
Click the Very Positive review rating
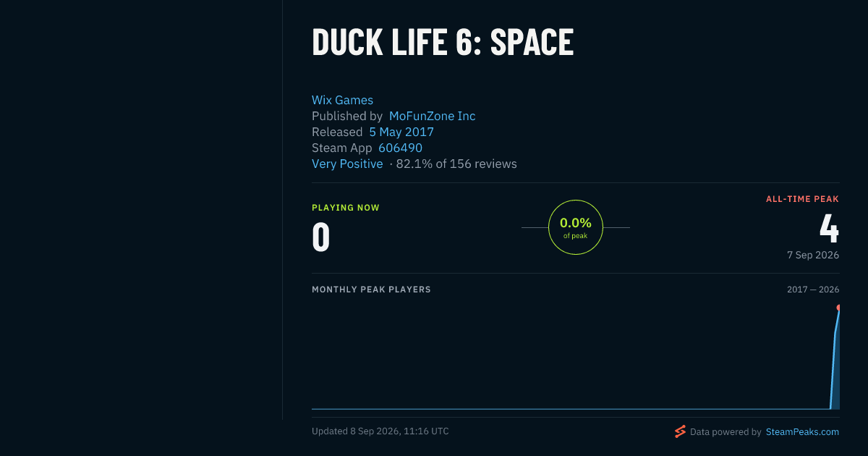(347, 164)
